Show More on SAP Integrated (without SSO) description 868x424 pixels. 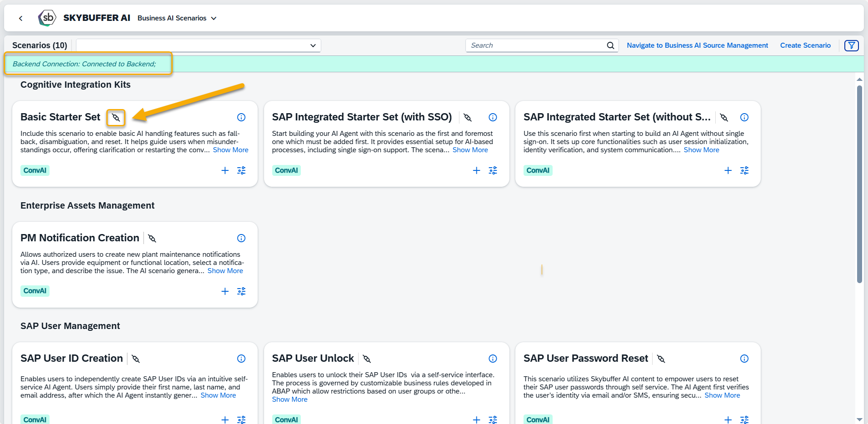click(701, 150)
